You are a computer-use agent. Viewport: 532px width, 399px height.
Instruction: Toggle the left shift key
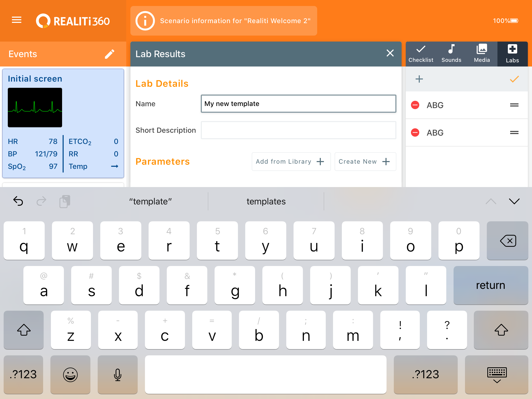click(24, 330)
